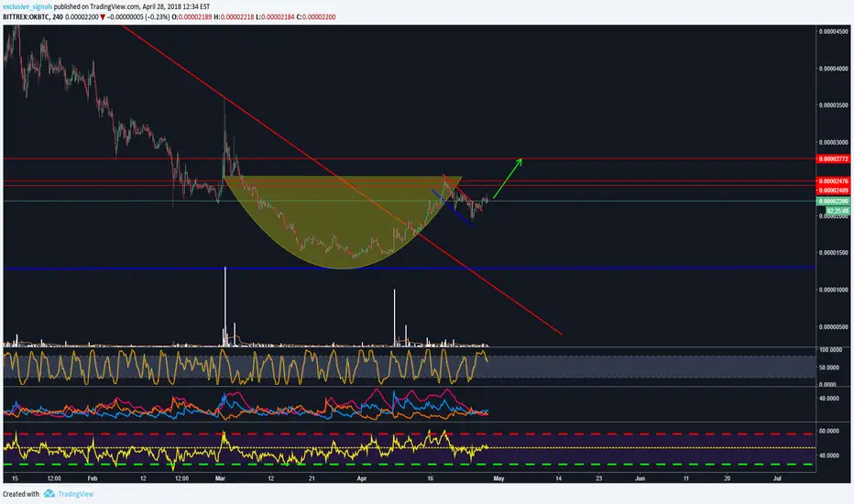The height and width of the screenshot is (504, 854).
Task: Click the Feb date on time axis
Action: (x=92, y=478)
